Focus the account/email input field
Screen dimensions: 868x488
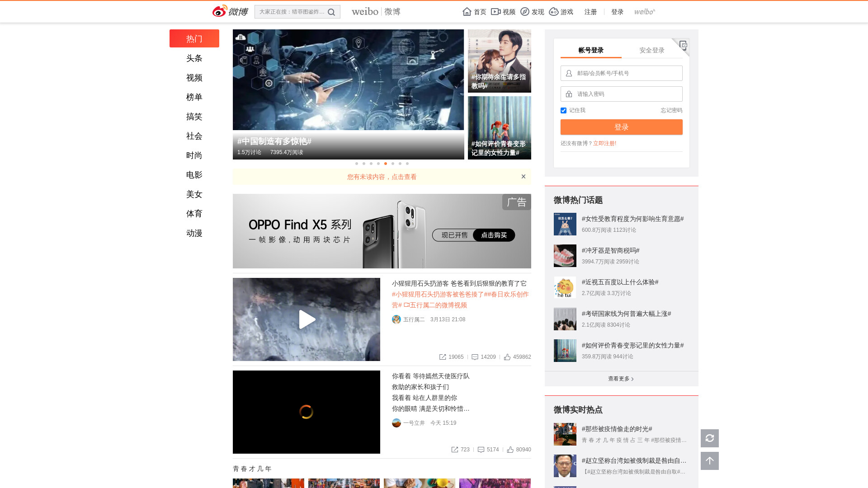[x=622, y=73]
